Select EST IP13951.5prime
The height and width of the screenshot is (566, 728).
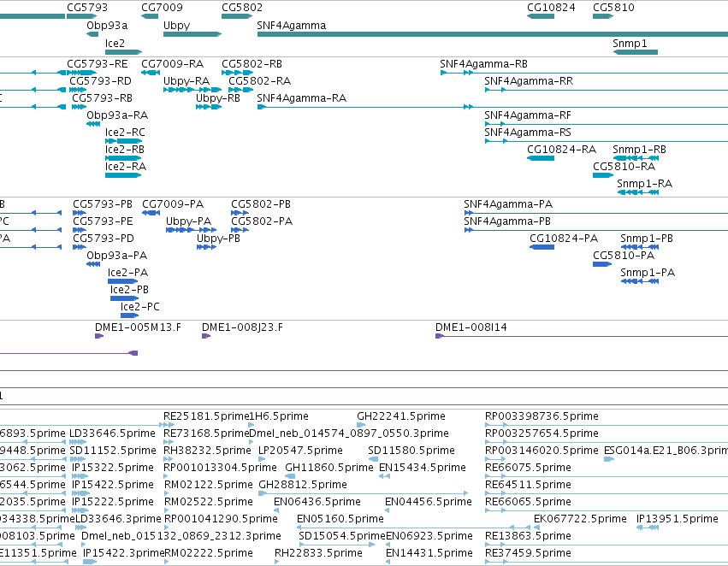[678, 519]
